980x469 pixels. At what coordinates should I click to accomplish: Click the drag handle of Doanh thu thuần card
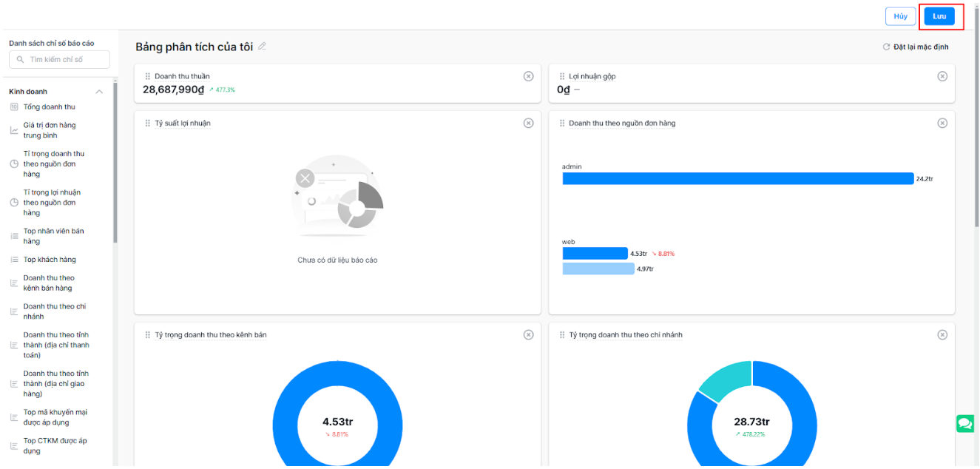click(x=148, y=76)
